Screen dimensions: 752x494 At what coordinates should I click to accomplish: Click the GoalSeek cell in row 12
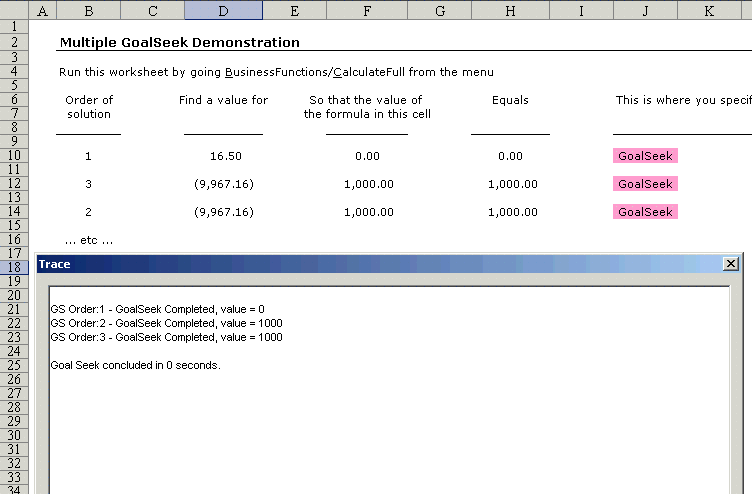(x=645, y=184)
